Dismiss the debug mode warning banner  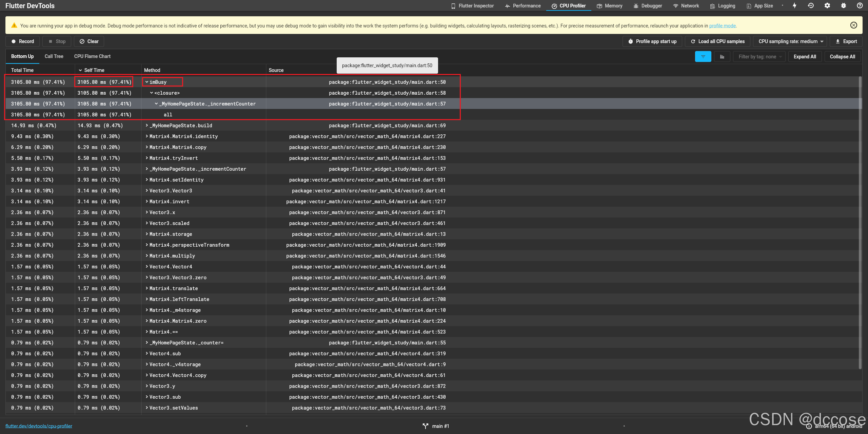coord(853,25)
